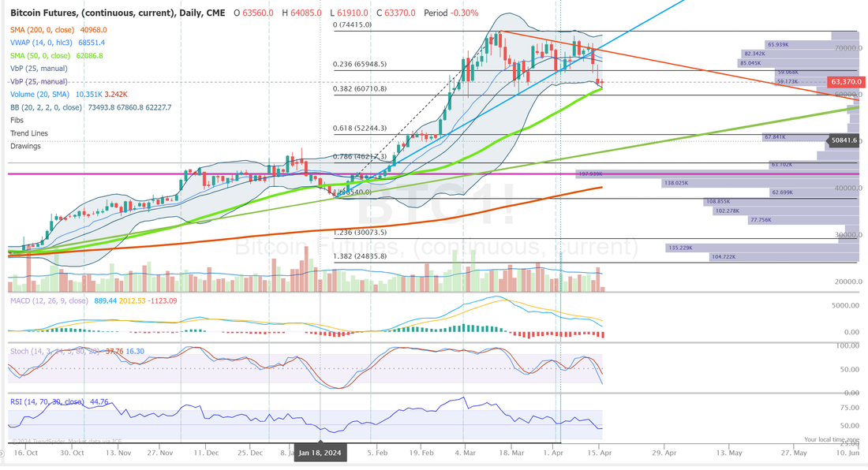
Task: Click the 108.855K volume profile label
Action: 718,202
